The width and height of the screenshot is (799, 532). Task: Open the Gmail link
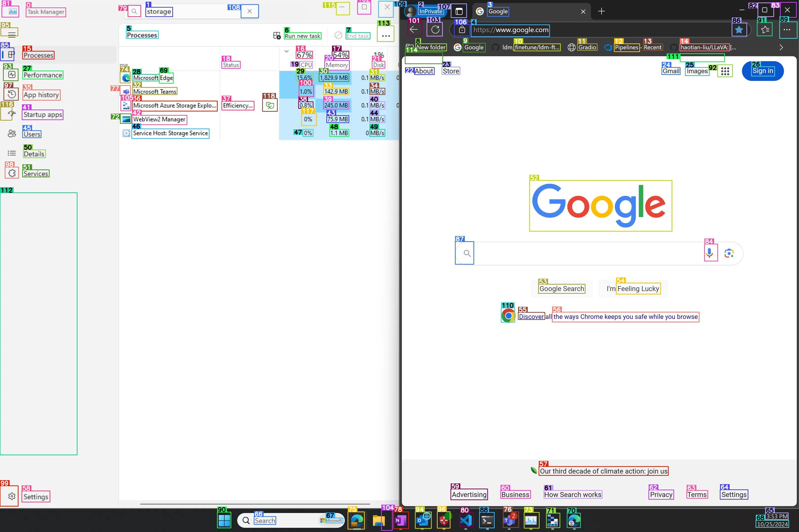671,71
